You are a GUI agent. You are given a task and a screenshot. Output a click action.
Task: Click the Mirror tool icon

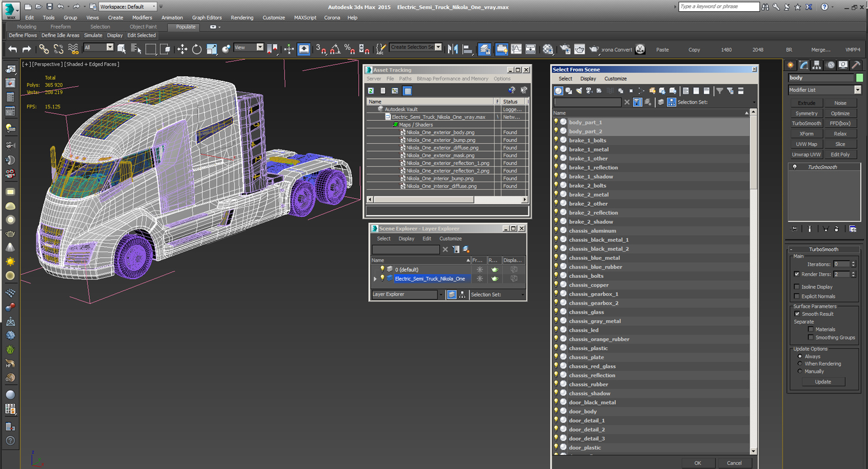point(453,49)
